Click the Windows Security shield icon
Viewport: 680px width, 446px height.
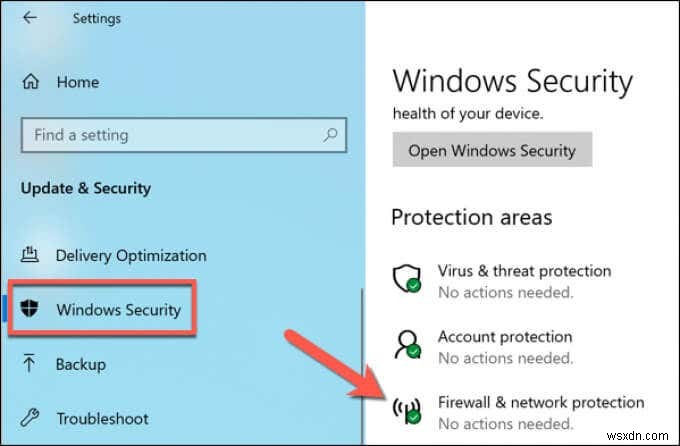(30, 309)
